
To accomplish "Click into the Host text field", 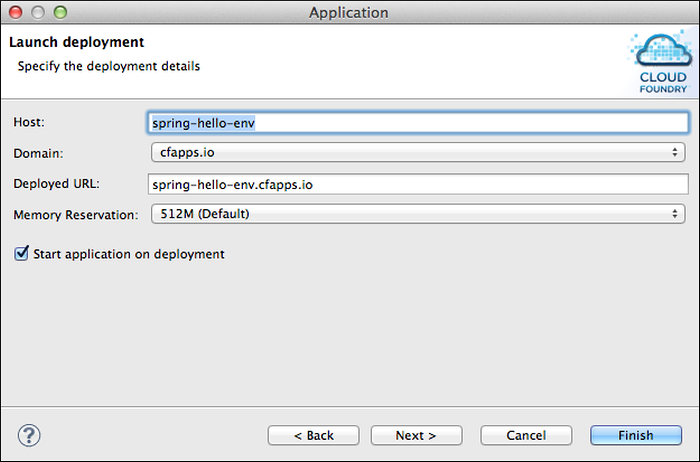I will point(417,122).
